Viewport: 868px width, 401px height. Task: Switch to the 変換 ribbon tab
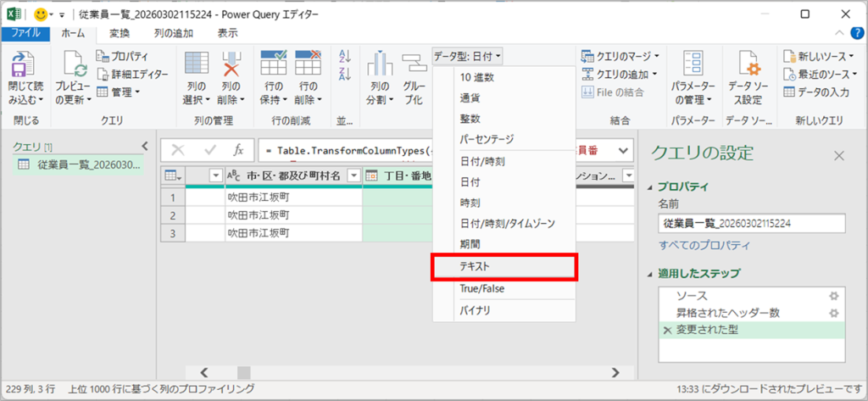coord(120,33)
